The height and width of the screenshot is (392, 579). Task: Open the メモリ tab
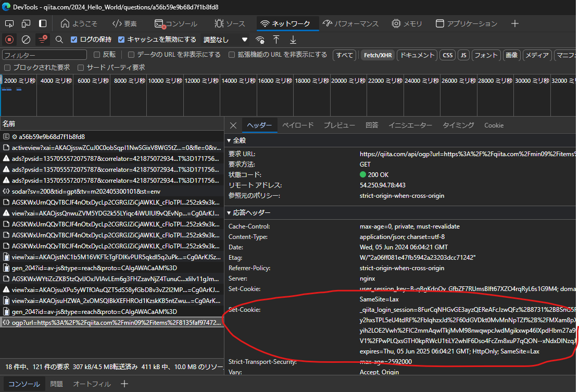pyautogui.click(x=407, y=23)
